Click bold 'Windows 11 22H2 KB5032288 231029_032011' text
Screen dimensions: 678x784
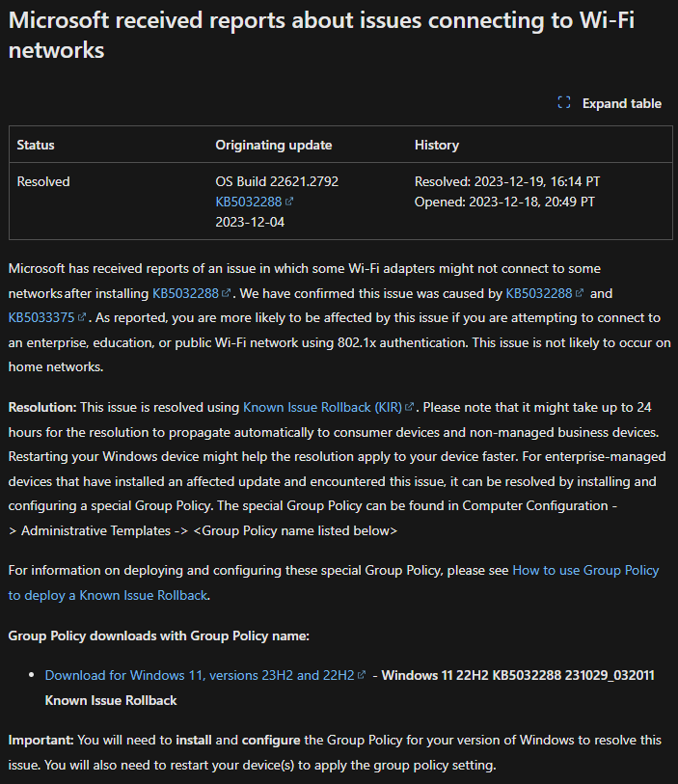point(518,675)
